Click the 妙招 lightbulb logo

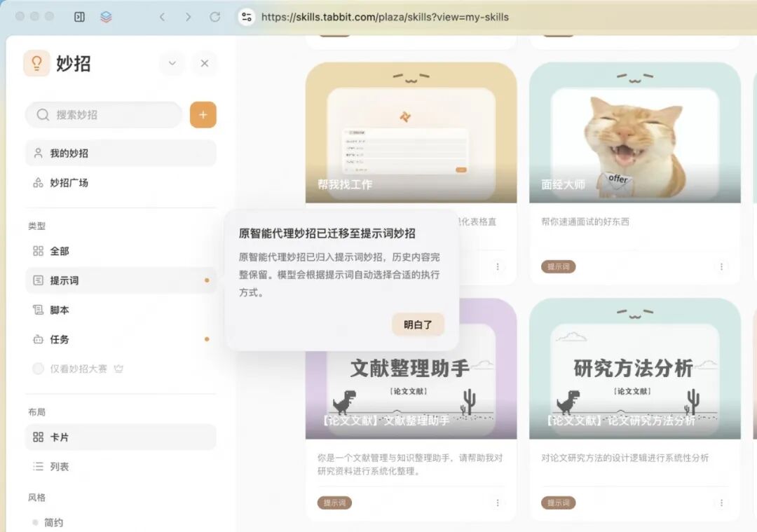click(x=36, y=63)
